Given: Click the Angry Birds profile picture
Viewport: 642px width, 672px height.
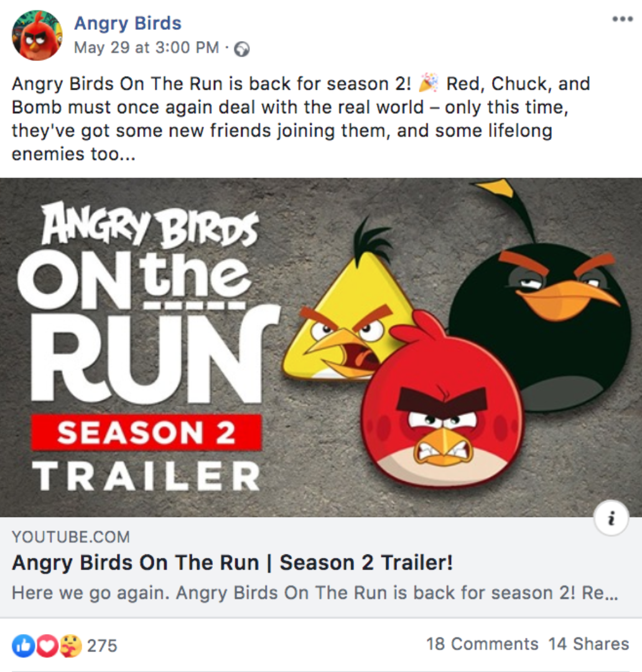Looking at the screenshot, I should [x=37, y=35].
